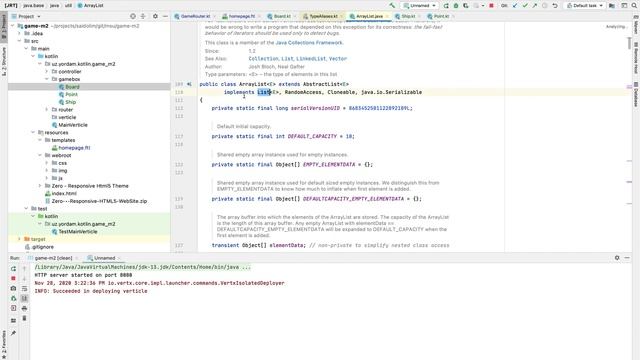Open the Project view selector dropdown

[x=26, y=16]
